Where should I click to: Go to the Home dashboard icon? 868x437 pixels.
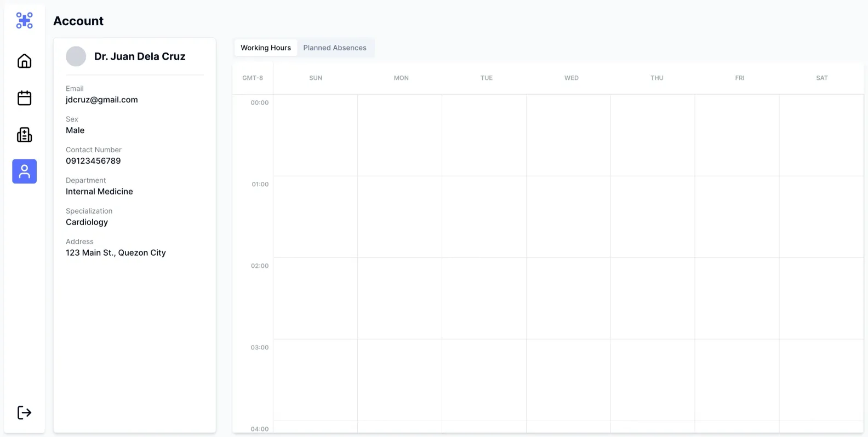(24, 61)
